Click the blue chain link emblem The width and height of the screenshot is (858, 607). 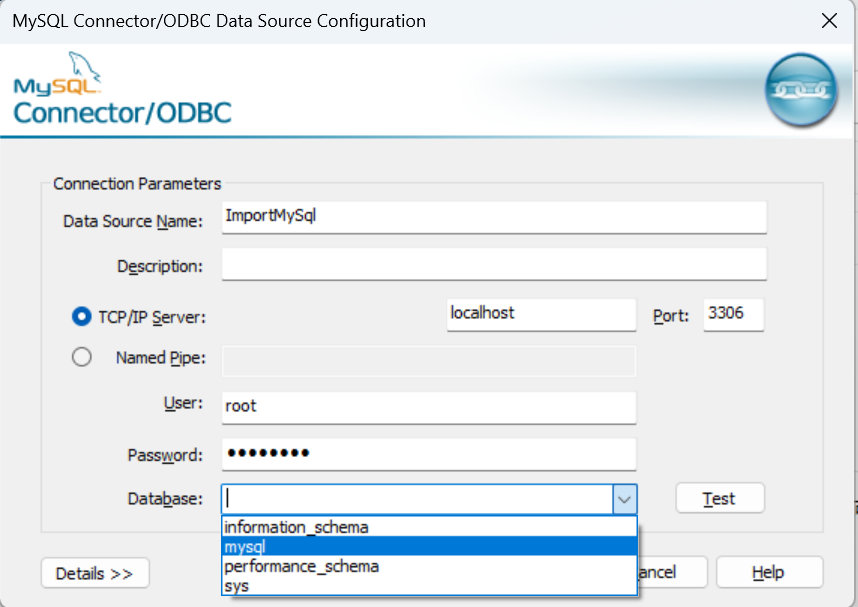pos(801,90)
